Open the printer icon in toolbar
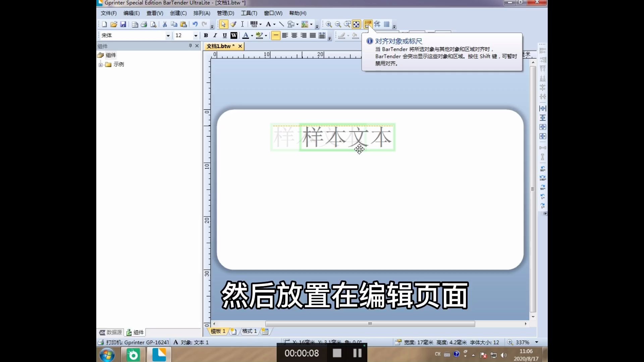The width and height of the screenshot is (644, 362). click(x=144, y=24)
